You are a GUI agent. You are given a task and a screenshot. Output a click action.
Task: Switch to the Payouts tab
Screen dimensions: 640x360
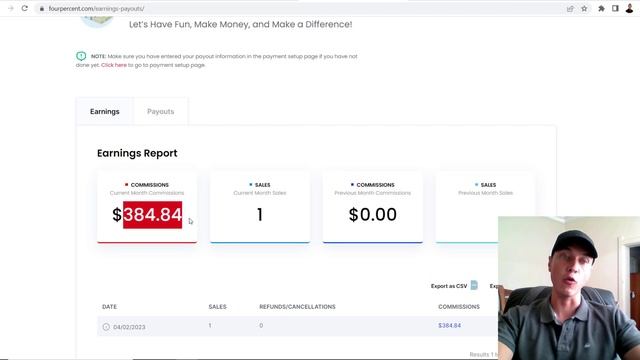(160, 111)
